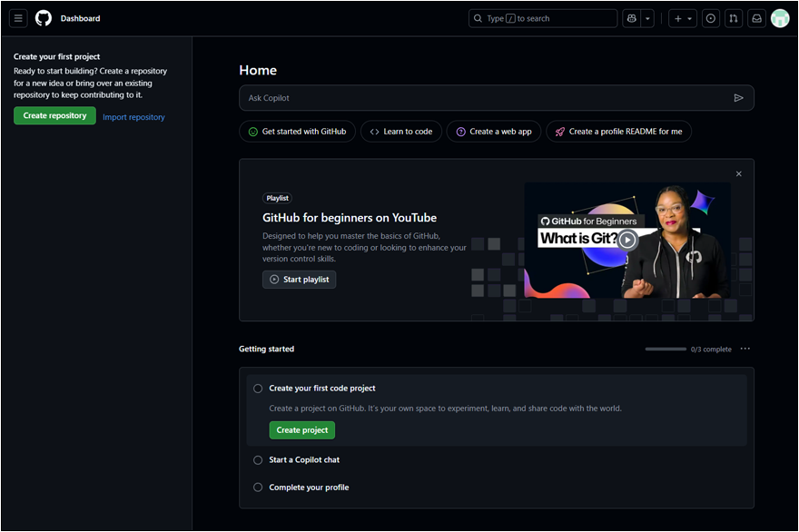The height and width of the screenshot is (532, 799).
Task: Expand the Copilot dropdown arrow in header
Action: point(647,18)
